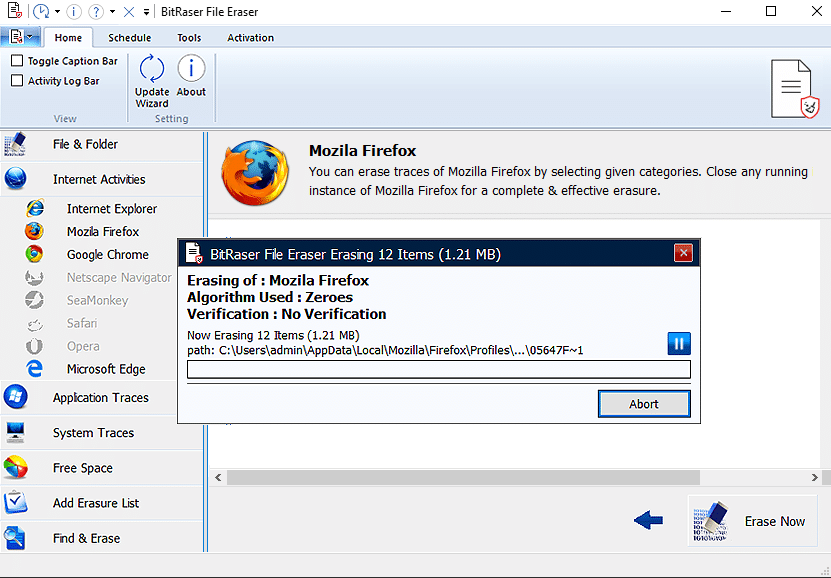Open dropdown arrow next to clock icon
The width and height of the screenshot is (831, 578).
coord(57,12)
